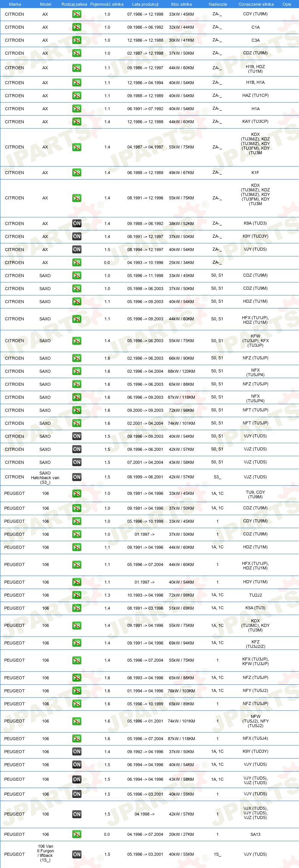The image size is (299, 868).
Task: Click petrol icon in 106 HDY (TU1M) row
Action: (x=77, y=582)
